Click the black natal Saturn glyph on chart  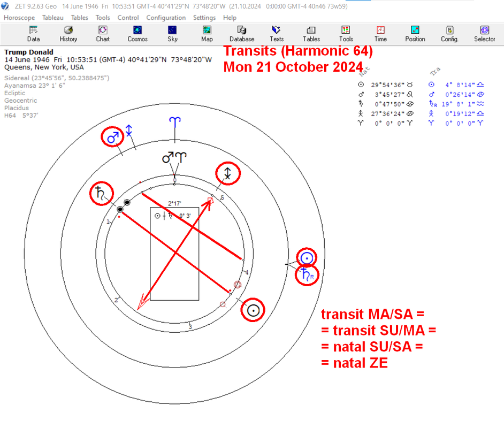[x=101, y=193]
